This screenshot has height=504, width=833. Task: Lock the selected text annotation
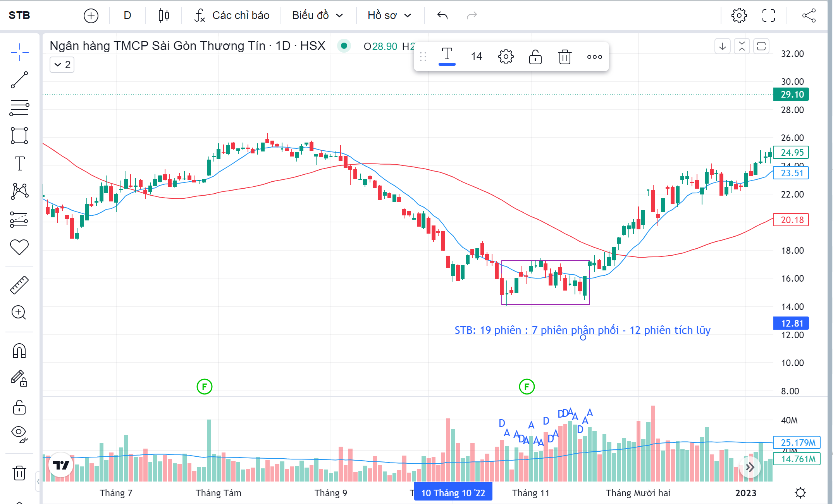(535, 57)
